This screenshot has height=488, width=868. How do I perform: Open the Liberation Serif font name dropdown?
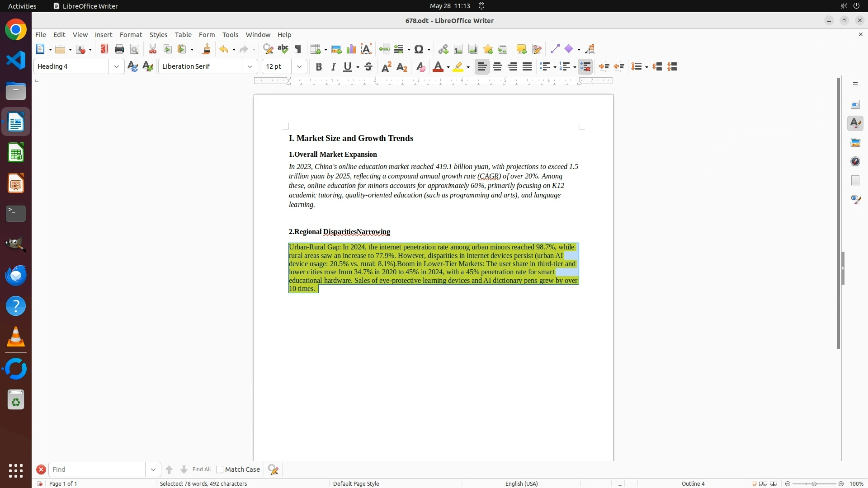[x=250, y=67]
